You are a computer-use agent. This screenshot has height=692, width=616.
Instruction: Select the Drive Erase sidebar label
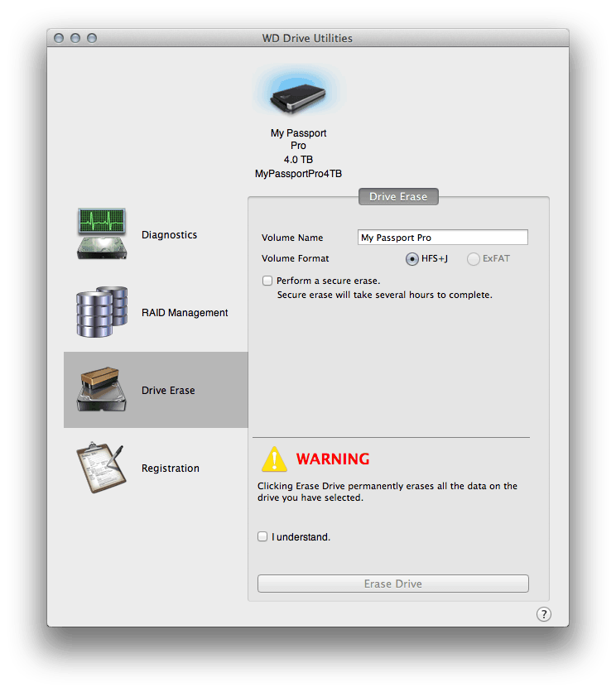pyautogui.click(x=168, y=391)
